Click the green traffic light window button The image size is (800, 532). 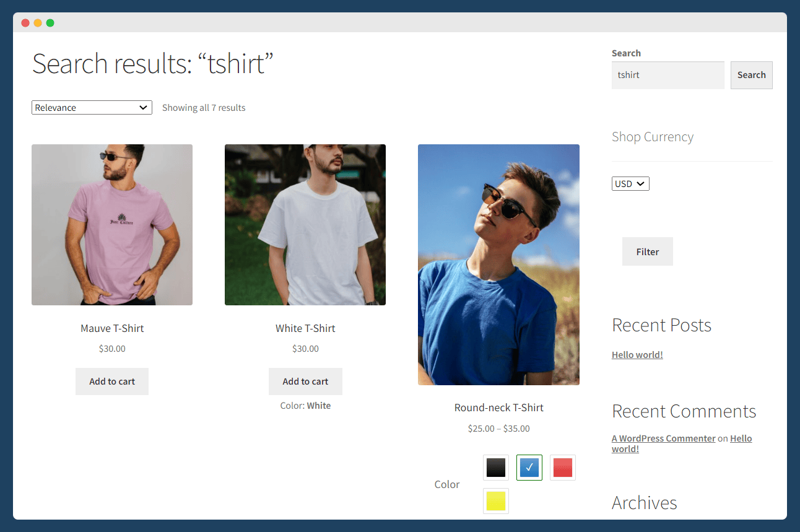coord(50,22)
